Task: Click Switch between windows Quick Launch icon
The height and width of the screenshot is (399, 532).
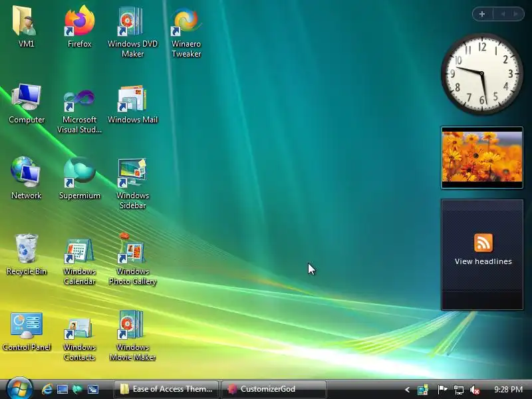Action: (x=93, y=389)
